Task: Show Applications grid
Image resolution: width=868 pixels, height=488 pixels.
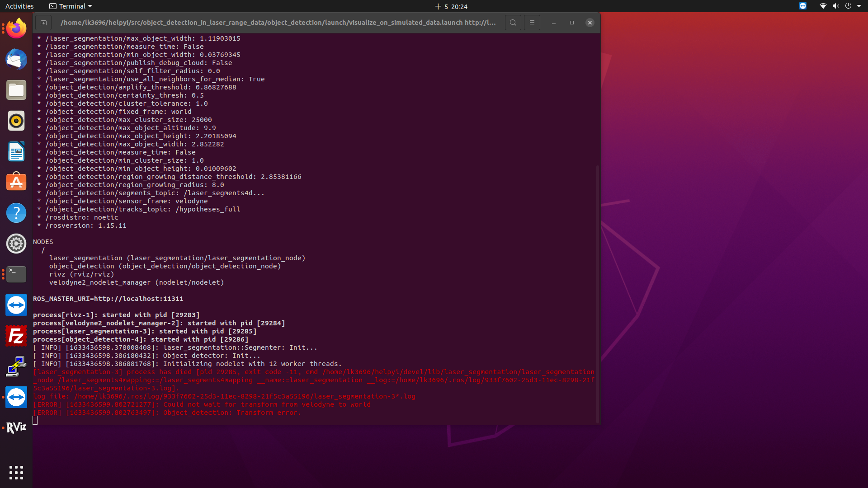Action: [x=16, y=473]
